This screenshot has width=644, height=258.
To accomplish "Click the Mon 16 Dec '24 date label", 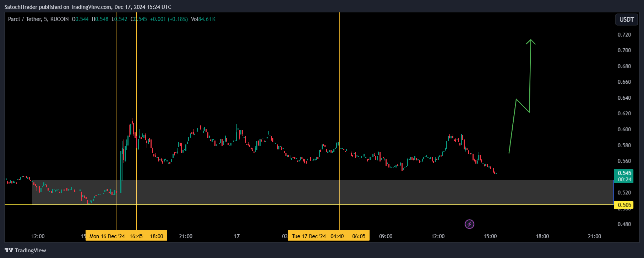I will pos(107,236).
